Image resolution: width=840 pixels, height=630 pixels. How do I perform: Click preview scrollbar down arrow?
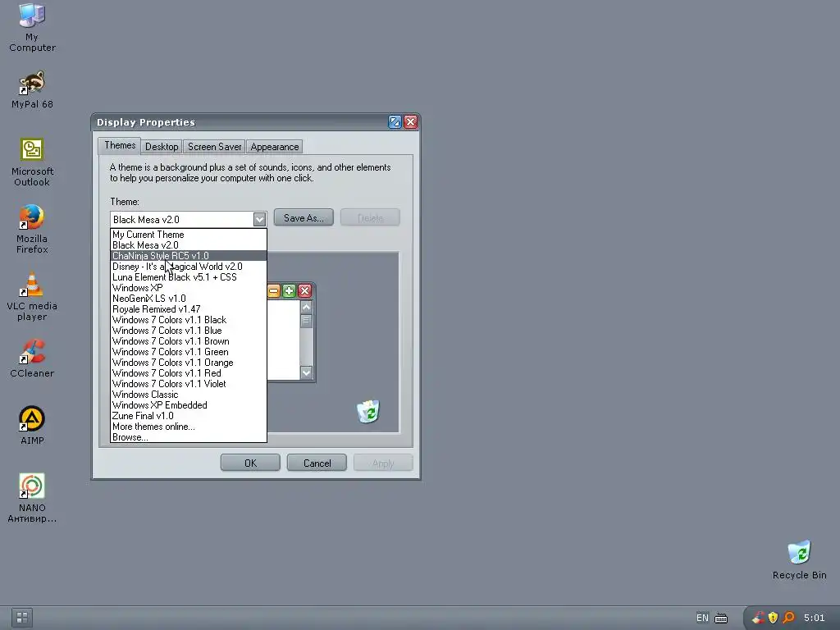click(x=307, y=372)
